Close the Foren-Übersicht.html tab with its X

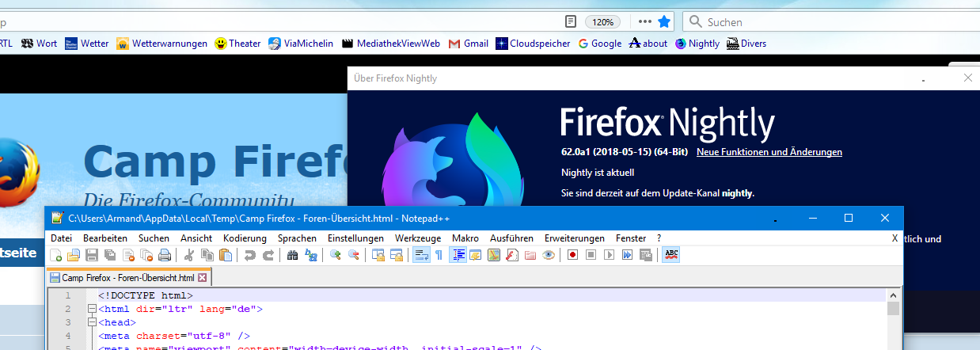(x=202, y=278)
